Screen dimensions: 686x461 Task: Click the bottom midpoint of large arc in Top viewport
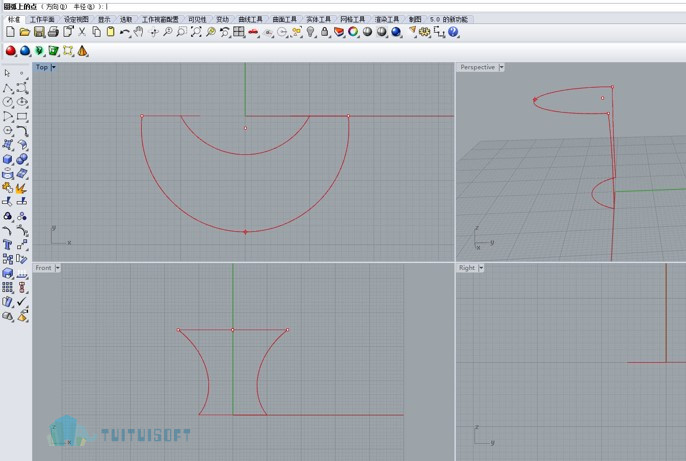pos(245,232)
